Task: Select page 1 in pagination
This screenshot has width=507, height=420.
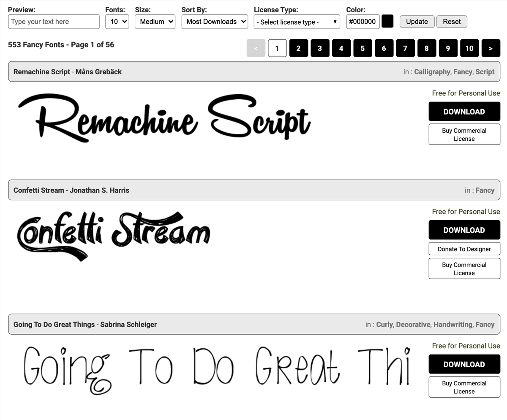Action: (277, 48)
